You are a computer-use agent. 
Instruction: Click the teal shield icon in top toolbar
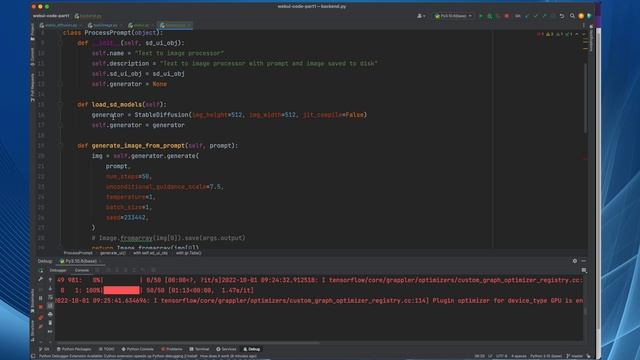(x=589, y=16)
